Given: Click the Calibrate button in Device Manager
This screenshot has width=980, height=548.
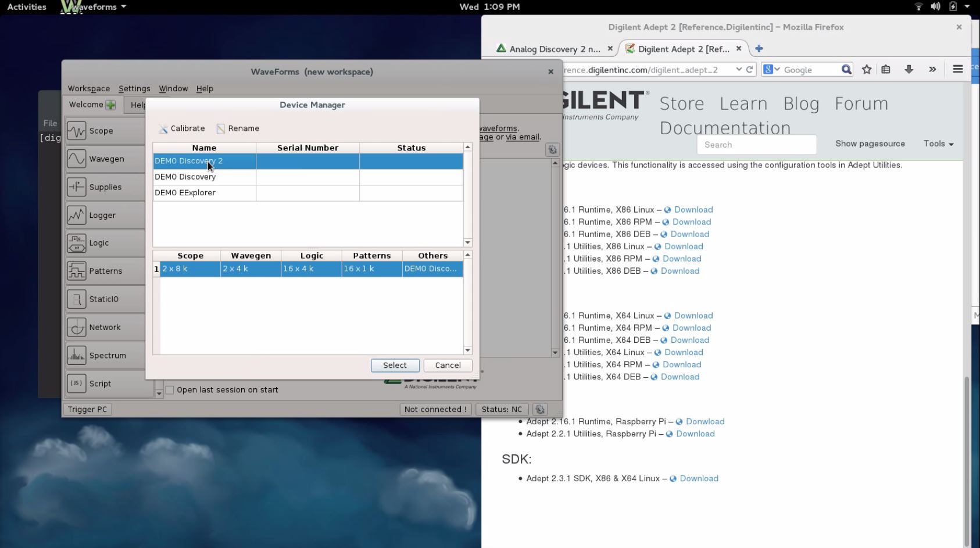Looking at the screenshot, I should [181, 128].
